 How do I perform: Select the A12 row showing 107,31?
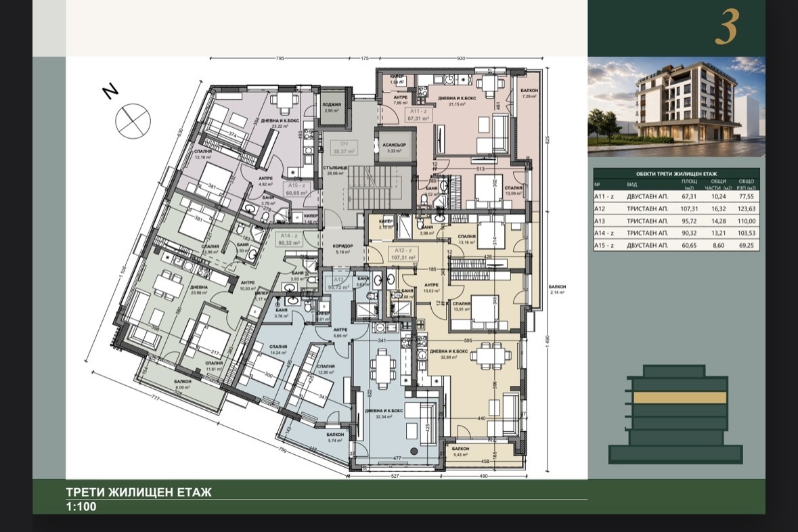point(676,208)
